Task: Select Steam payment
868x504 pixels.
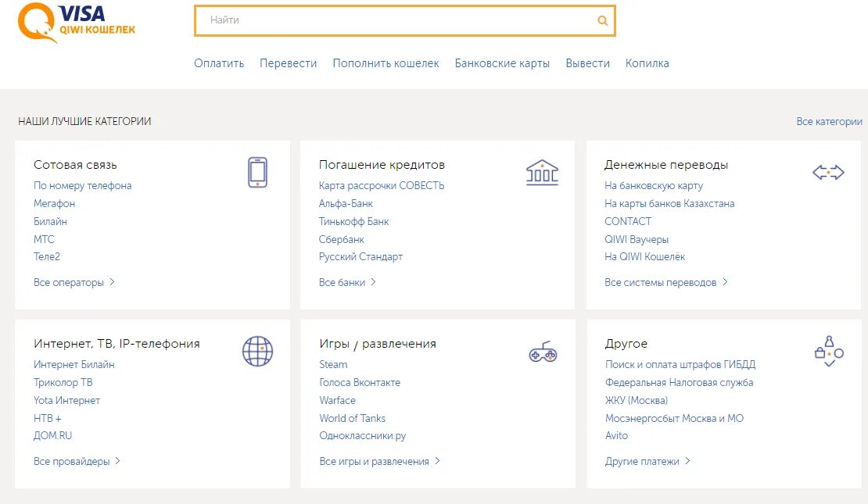Action: click(x=333, y=365)
